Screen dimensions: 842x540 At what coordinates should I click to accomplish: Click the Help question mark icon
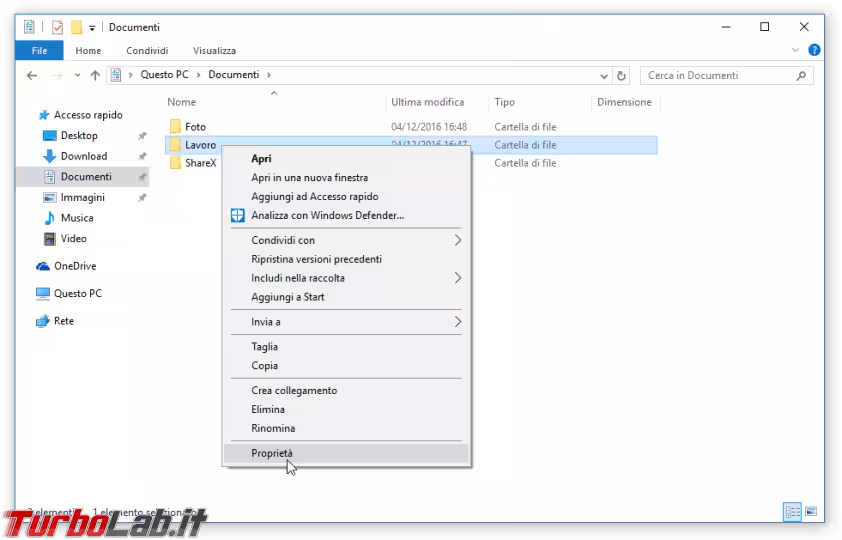(x=814, y=50)
